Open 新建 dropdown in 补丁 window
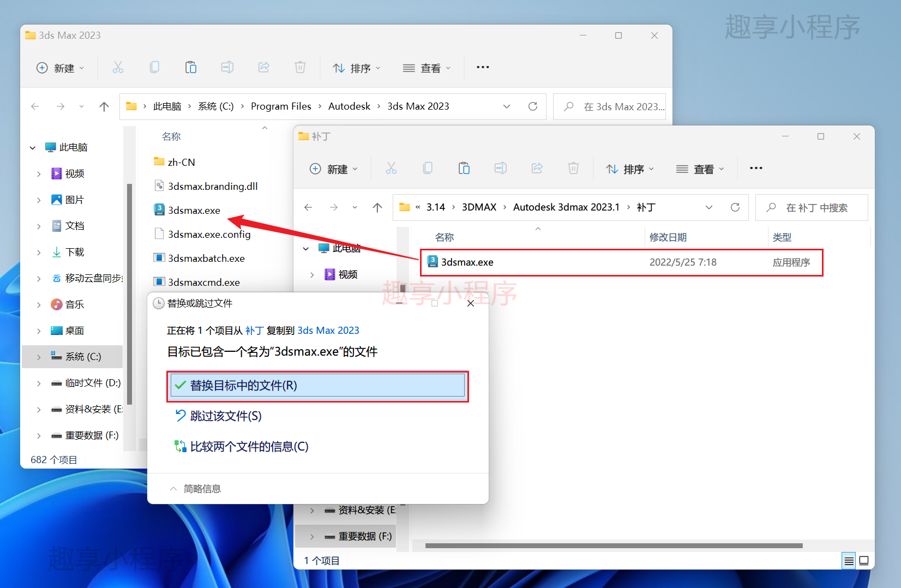Image resolution: width=901 pixels, height=588 pixels. click(334, 169)
